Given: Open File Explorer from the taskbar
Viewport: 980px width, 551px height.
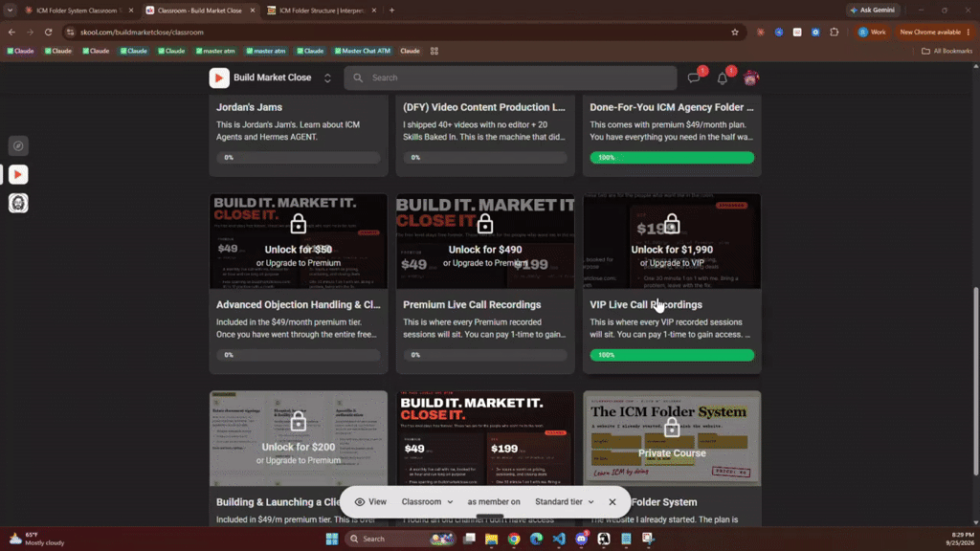Looking at the screenshot, I should click(x=491, y=539).
